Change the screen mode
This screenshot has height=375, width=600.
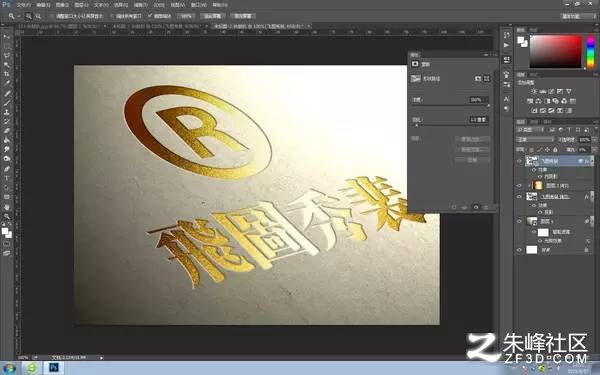[7, 253]
